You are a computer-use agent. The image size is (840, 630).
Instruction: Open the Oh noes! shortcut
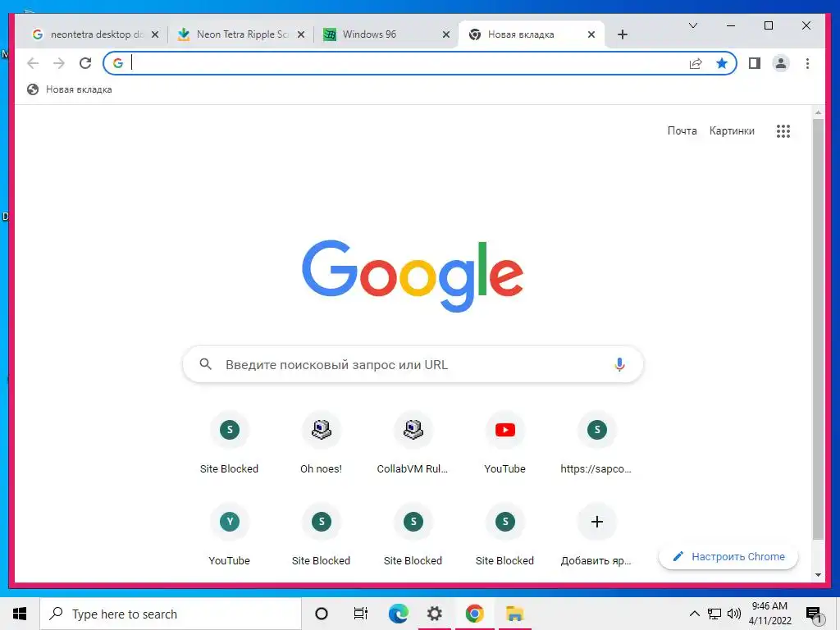[x=321, y=444]
